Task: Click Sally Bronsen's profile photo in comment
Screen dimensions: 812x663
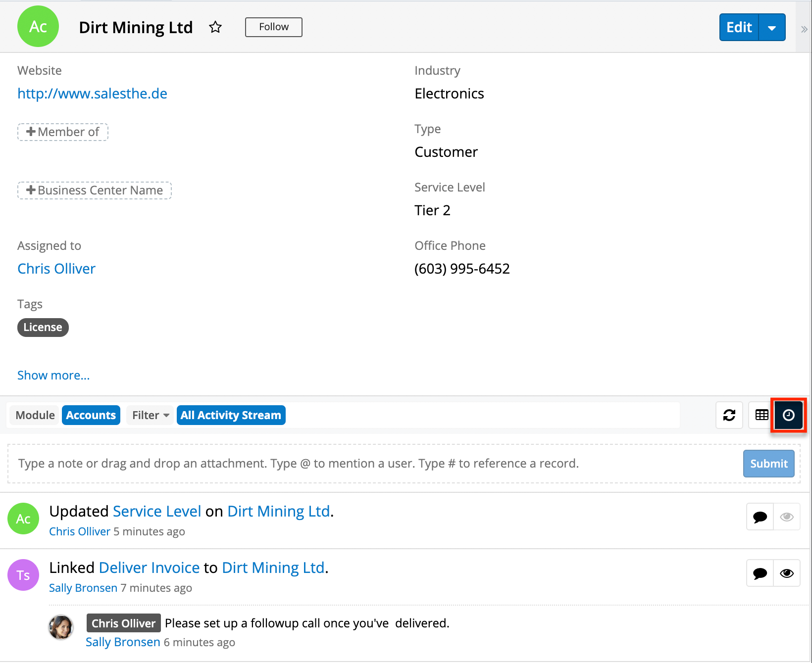Action: click(x=61, y=627)
